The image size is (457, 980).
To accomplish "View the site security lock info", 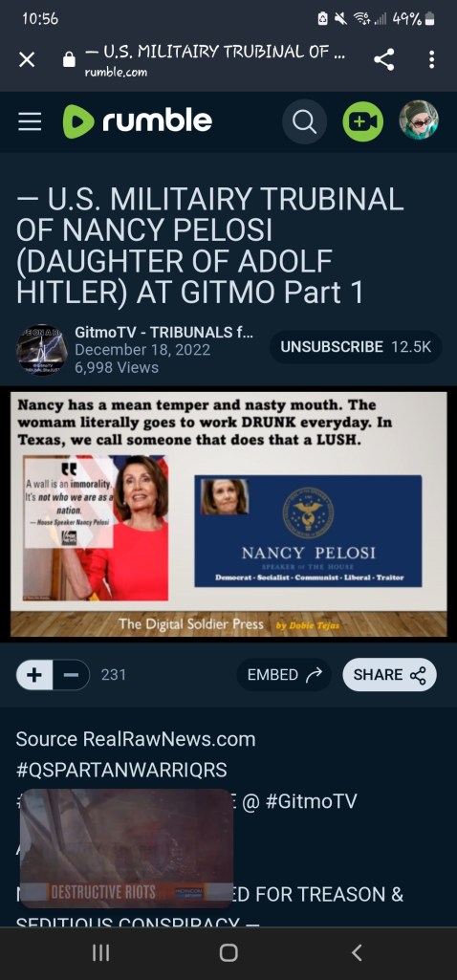I will coord(70,59).
